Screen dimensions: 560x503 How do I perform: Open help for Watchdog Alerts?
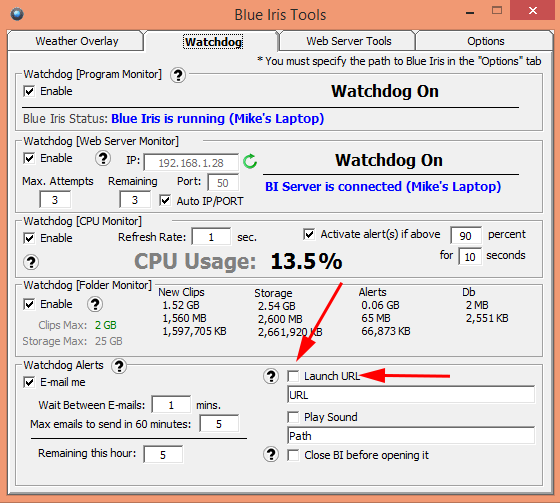click(x=119, y=366)
